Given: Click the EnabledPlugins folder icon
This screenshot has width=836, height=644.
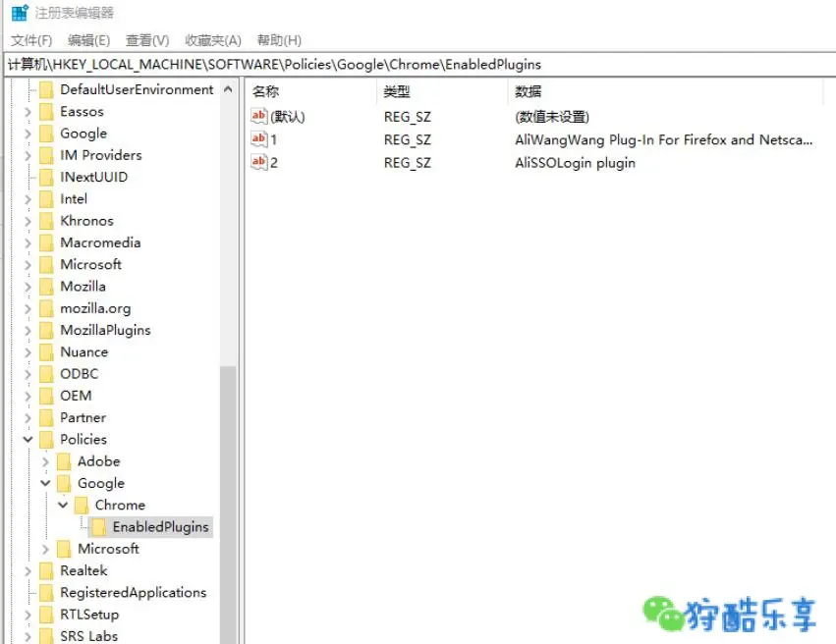Looking at the screenshot, I should [x=99, y=526].
